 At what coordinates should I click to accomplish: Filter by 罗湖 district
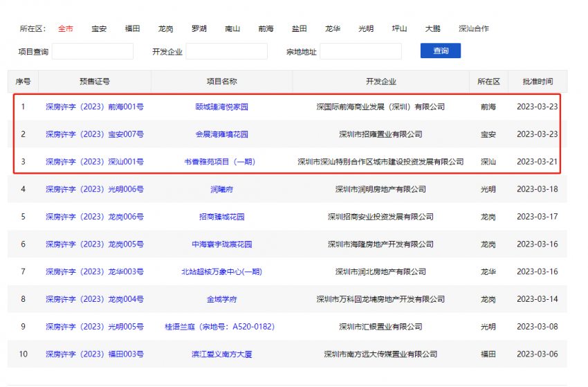point(199,28)
